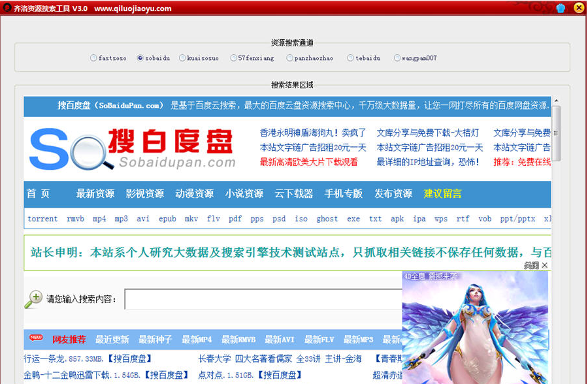Select the fastsoso search channel
The width and height of the screenshot is (588, 384).
pos(93,58)
